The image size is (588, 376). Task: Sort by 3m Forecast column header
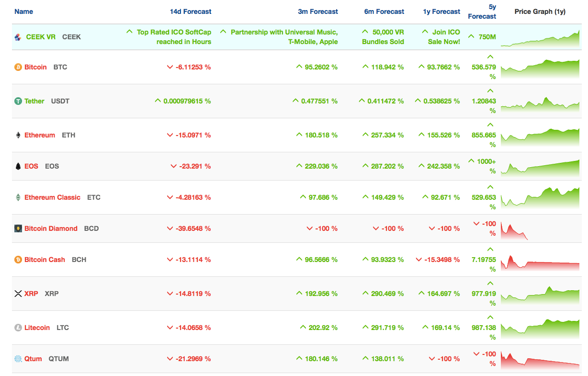[x=318, y=11]
